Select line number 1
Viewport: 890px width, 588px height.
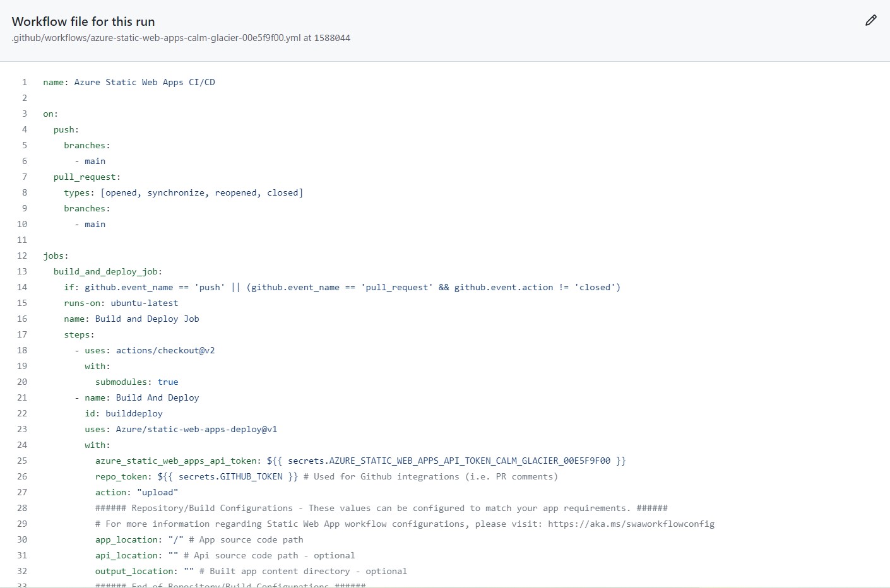(x=24, y=82)
